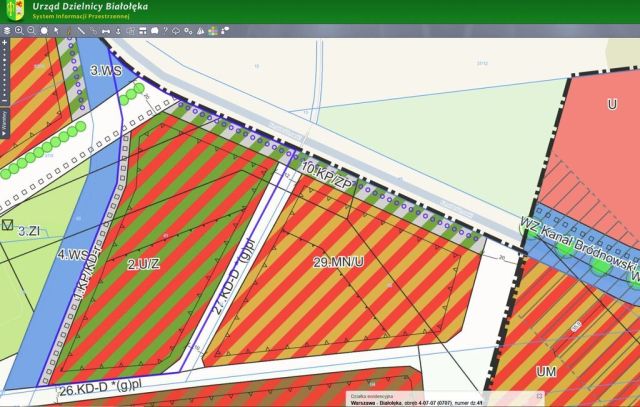Viewport: 640px width, 407px height.
Task: Click the '26.KD-D *(g)pl' road label
Action: coord(100,389)
